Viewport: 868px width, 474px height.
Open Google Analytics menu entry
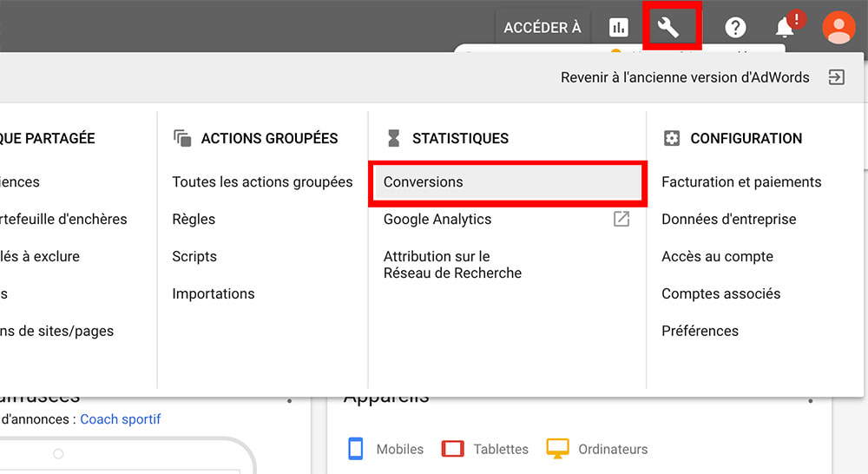437,219
